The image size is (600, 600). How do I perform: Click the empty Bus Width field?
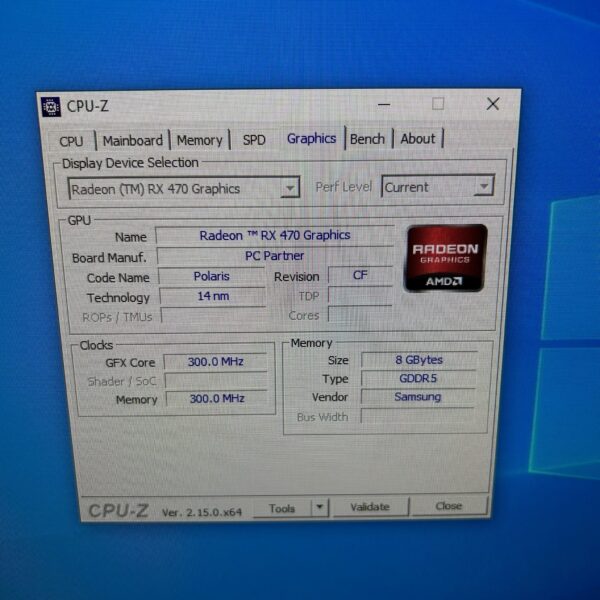417,416
